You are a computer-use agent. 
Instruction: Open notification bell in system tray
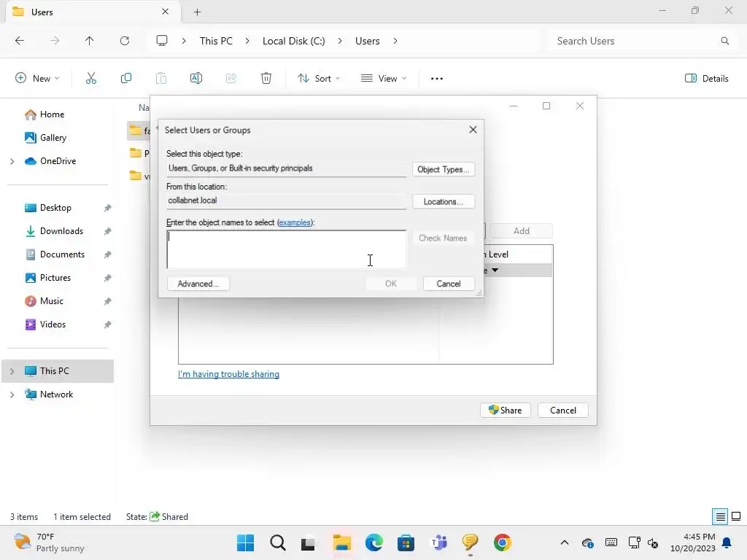727,542
